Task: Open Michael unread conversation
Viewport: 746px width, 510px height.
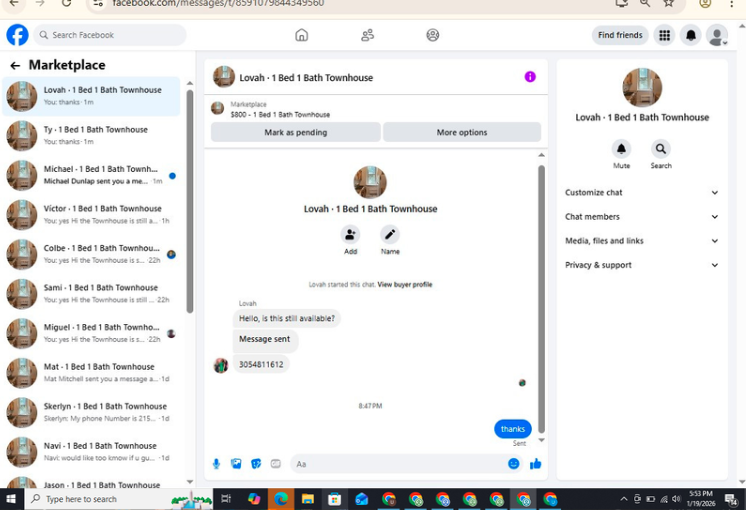Action: click(91, 175)
